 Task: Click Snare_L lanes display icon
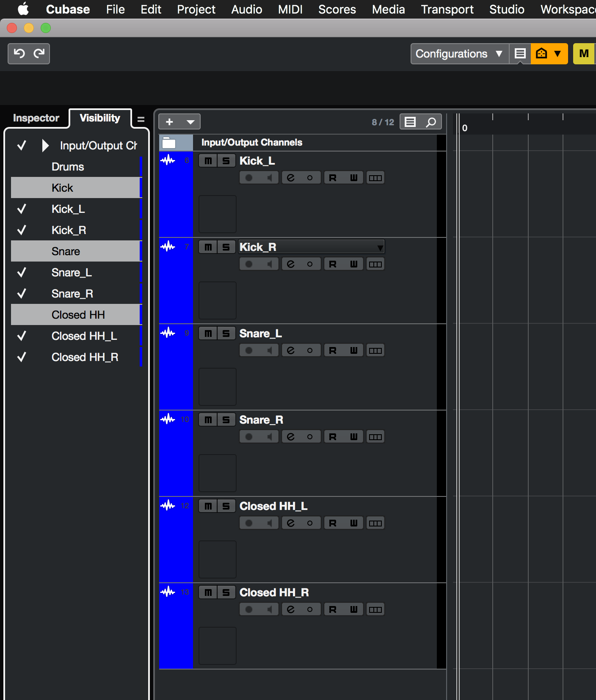tap(375, 350)
